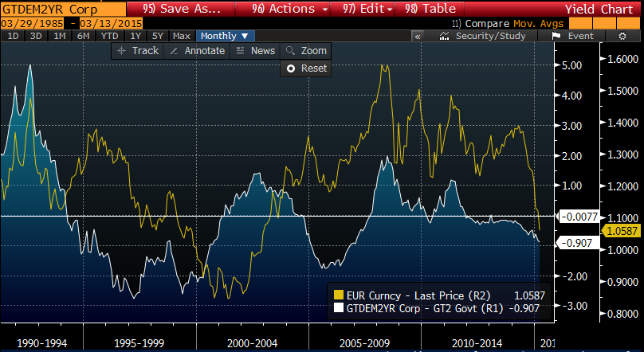Click the Reset chart button

307,68
